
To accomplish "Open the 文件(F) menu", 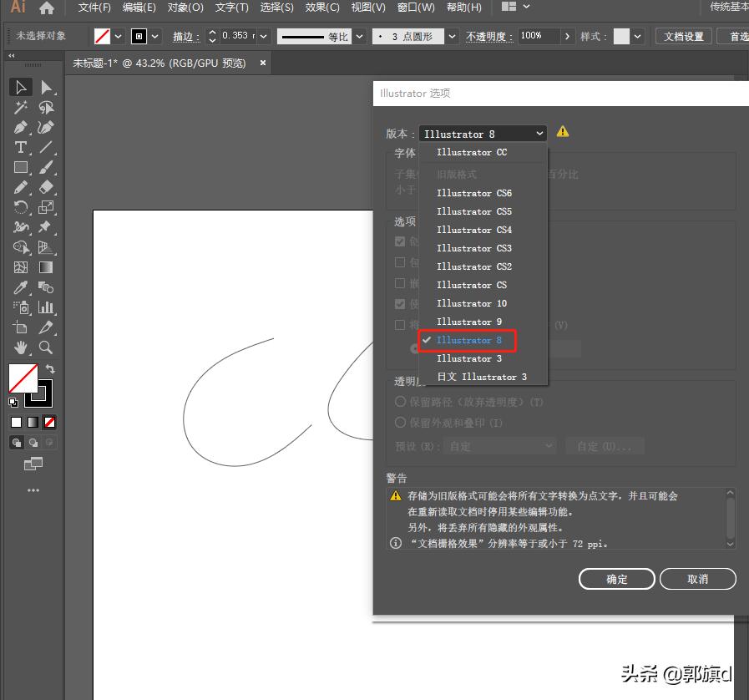I will click(x=94, y=8).
